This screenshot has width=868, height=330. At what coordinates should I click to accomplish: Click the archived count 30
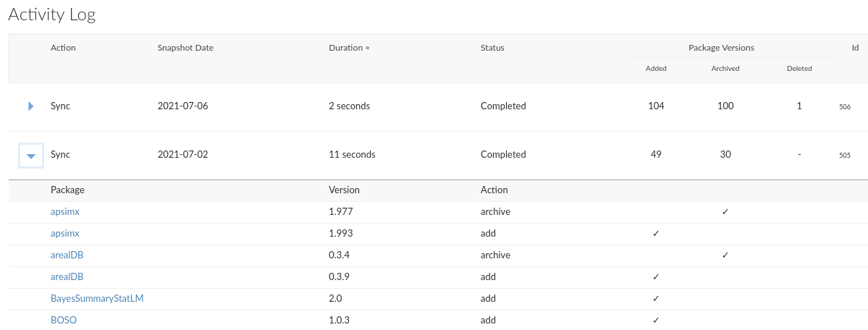point(725,154)
